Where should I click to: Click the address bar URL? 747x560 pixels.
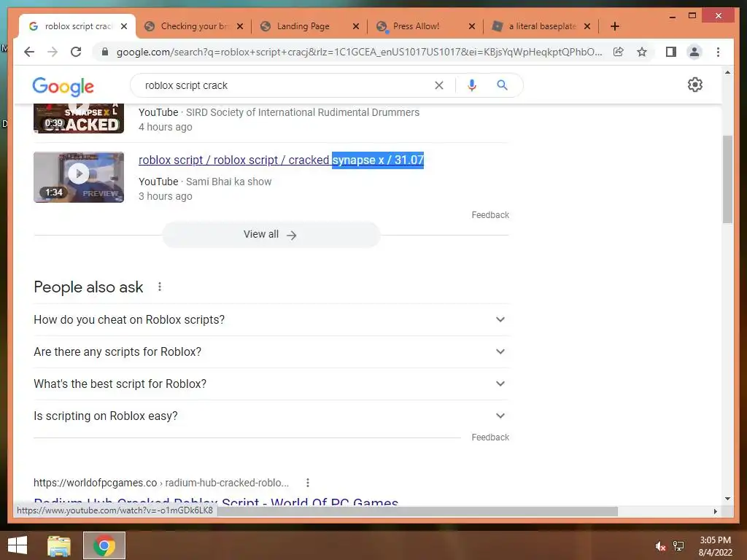pyautogui.click(x=359, y=52)
